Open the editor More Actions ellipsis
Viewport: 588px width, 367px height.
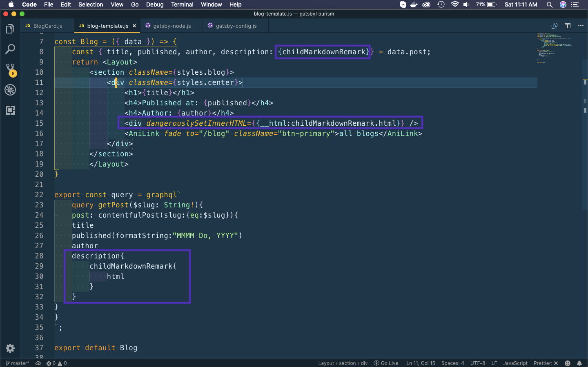pos(581,26)
